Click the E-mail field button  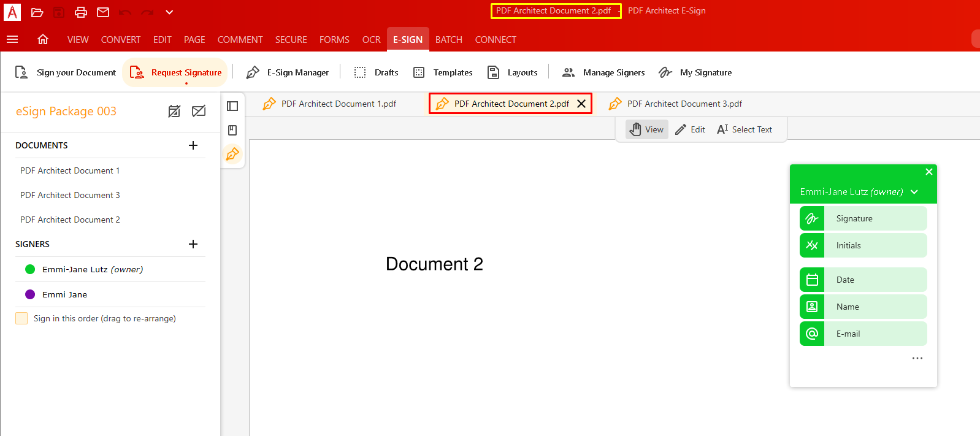point(863,334)
